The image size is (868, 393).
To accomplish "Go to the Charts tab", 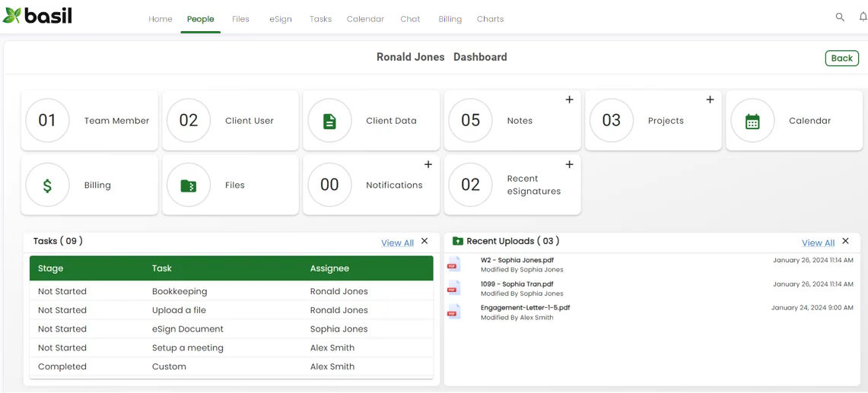I will pos(490,19).
